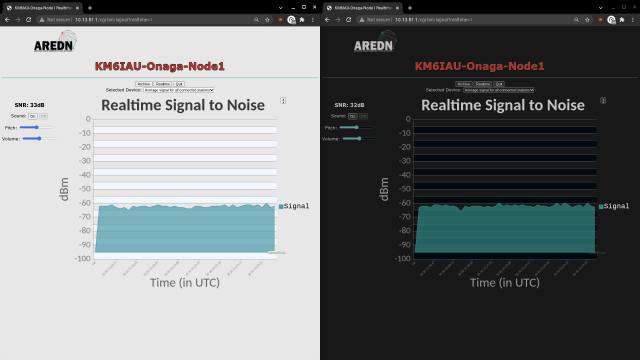The height and width of the screenshot is (360, 640).
Task: Open the chart menu icon on dark chart
Action: click(x=603, y=100)
